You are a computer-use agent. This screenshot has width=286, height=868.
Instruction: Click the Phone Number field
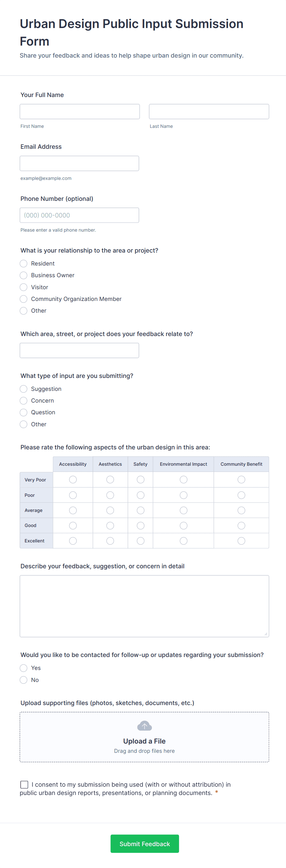pos(79,215)
